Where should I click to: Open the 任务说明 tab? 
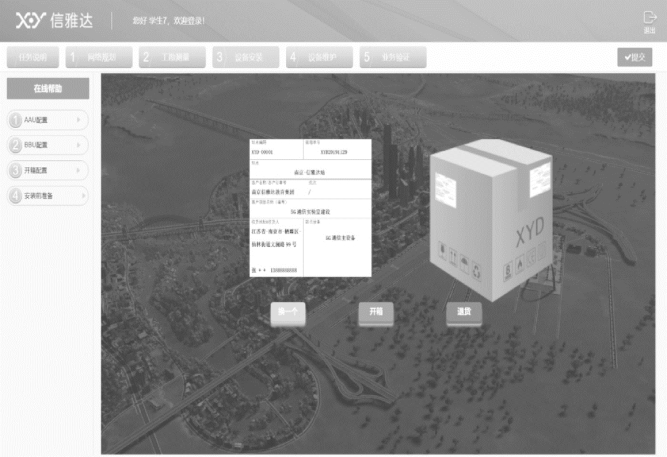[33, 57]
